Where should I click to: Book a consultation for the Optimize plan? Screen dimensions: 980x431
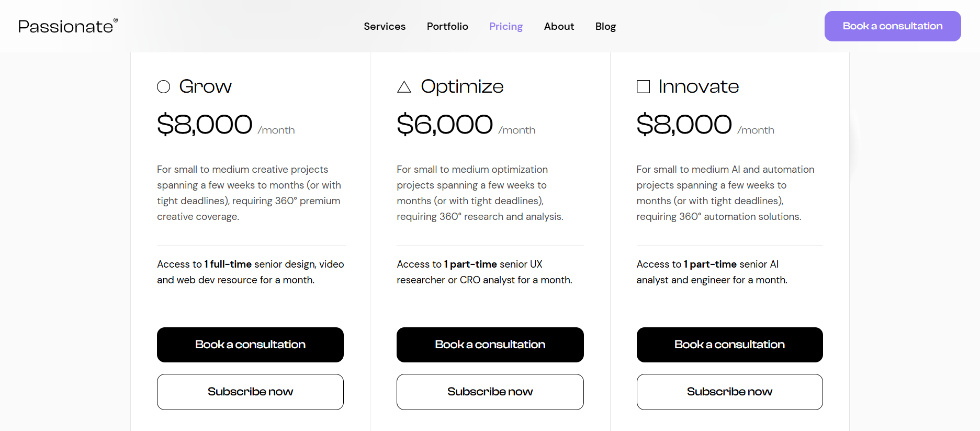(490, 345)
